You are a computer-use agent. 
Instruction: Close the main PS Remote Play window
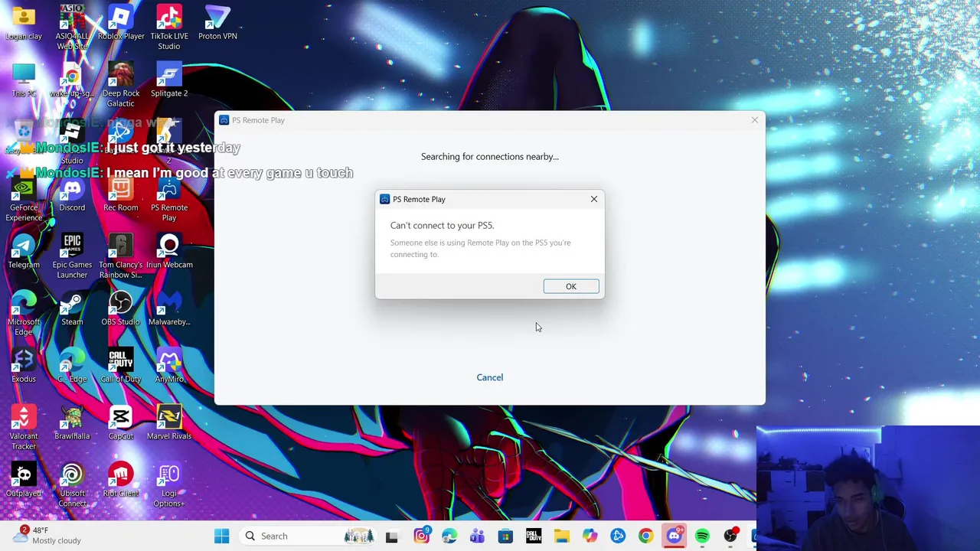(x=755, y=120)
